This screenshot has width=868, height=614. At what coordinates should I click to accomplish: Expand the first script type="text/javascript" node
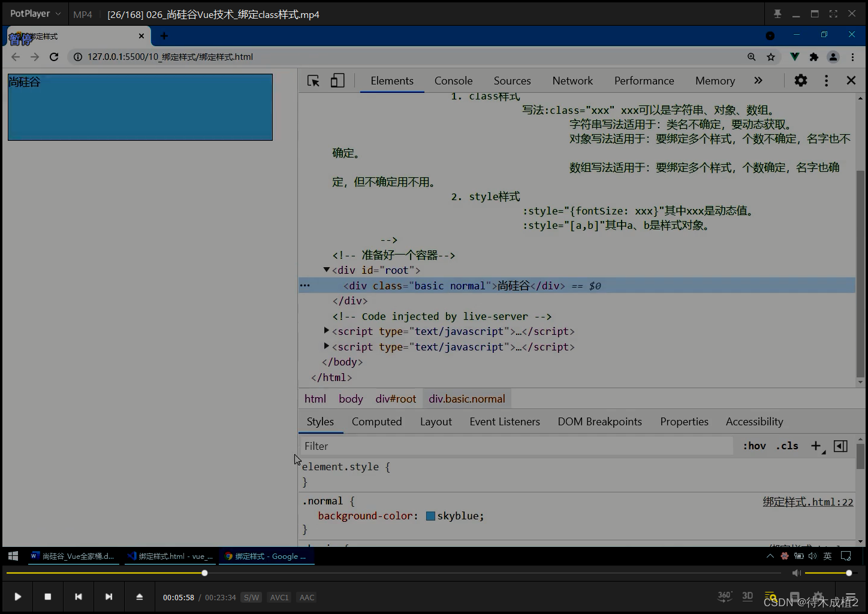point(326,331)
